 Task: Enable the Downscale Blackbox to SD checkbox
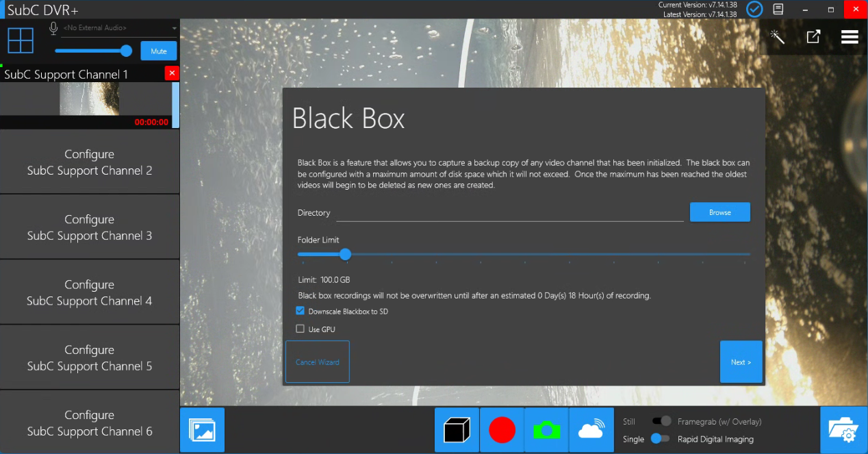pyautogui.click(x=300, y=311)
